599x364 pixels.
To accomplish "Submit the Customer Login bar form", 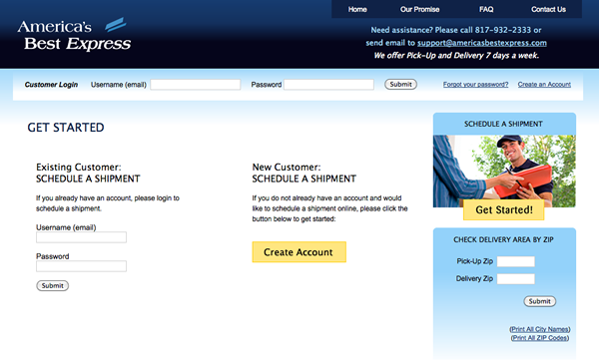I will click(400, 85).
